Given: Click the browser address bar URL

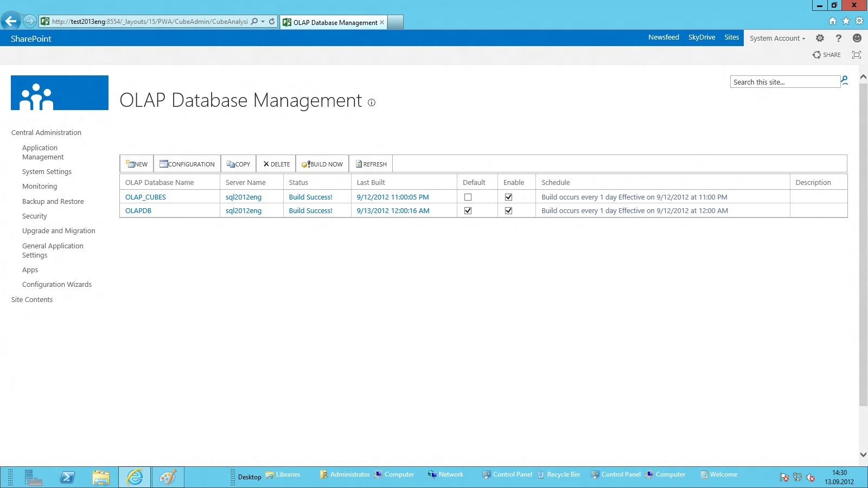Looking at the screenshot, I should point(150,22).
